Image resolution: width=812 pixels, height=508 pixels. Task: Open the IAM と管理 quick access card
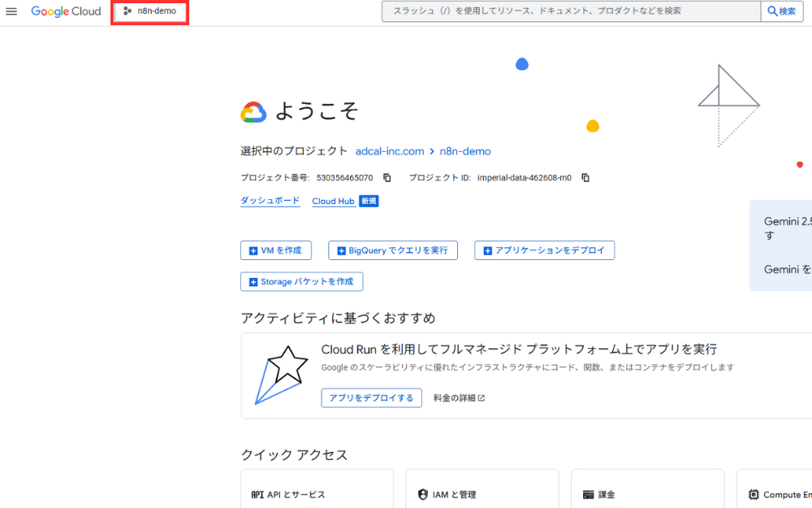(x=482, y=488)
